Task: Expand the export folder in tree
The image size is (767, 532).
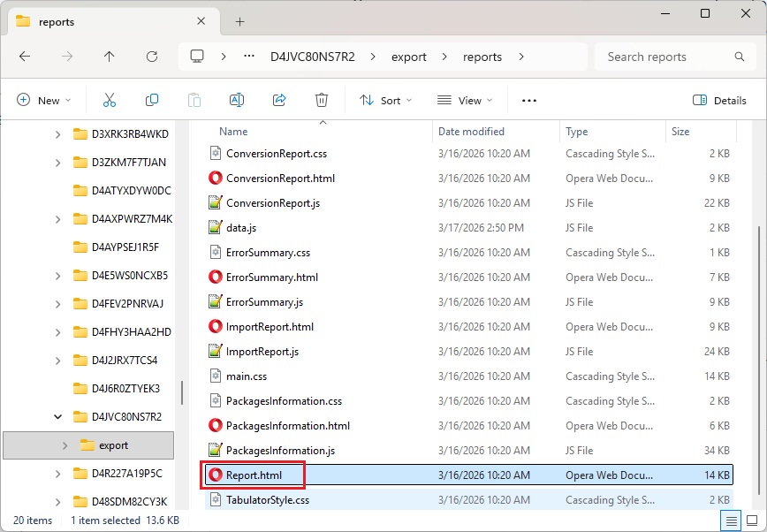Action: click(x=65, y=445)
